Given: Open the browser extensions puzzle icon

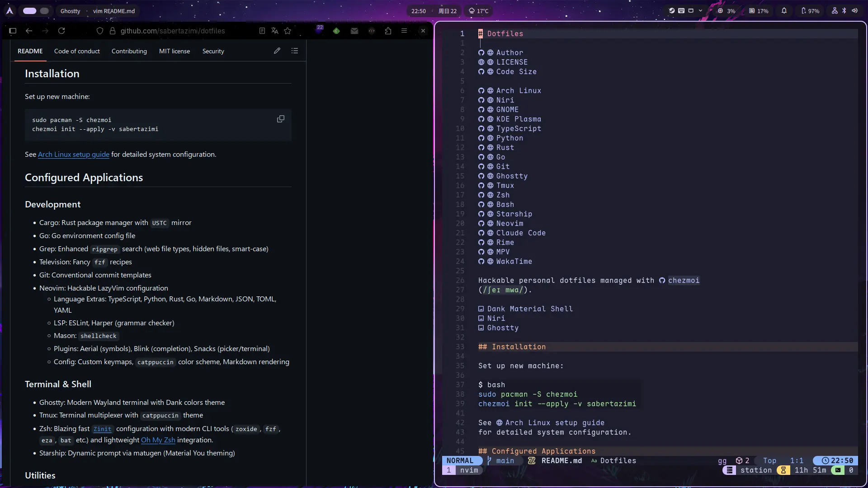Looking at the screenshot, I should pos(388,31).
